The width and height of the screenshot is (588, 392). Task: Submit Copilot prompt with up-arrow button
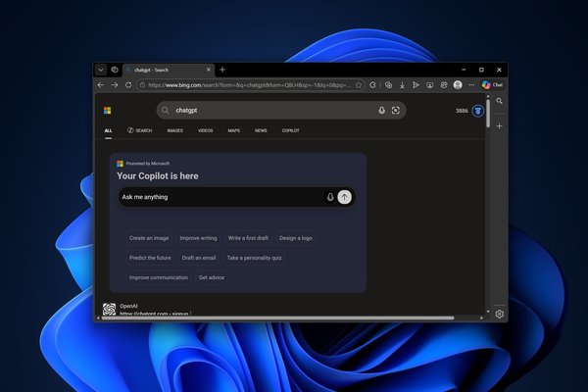click(345, 197)
